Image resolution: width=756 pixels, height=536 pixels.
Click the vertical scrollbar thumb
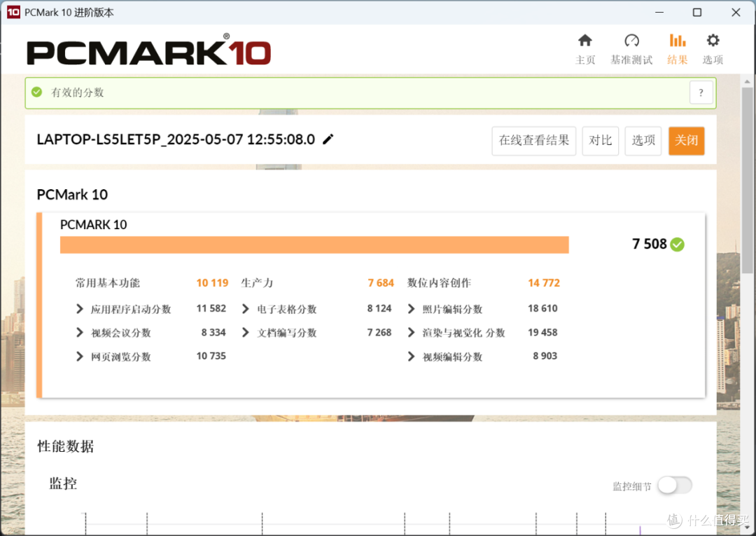tap(748, 181)
